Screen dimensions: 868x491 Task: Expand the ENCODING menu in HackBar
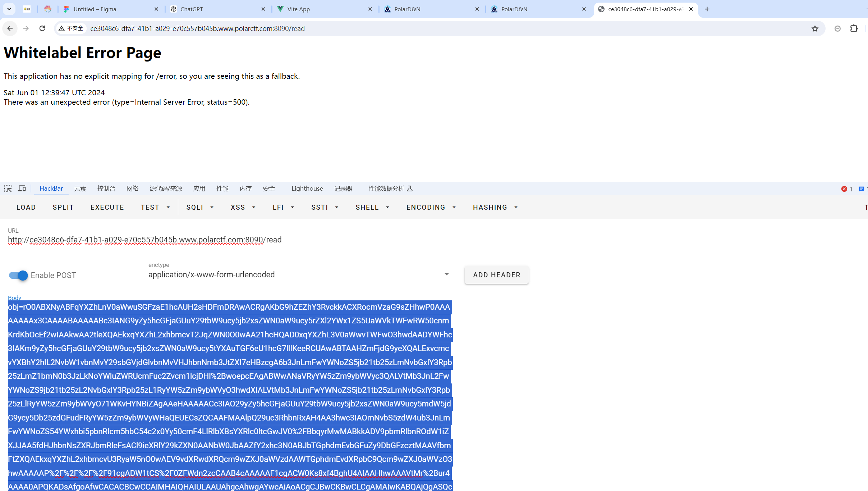[430, 207]
